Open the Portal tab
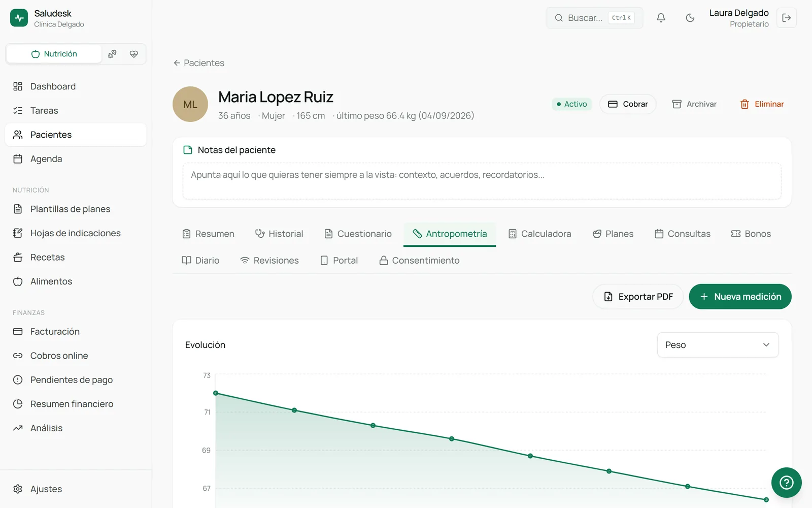Viewport: 812px width, 508px height. tap(339, 261)
